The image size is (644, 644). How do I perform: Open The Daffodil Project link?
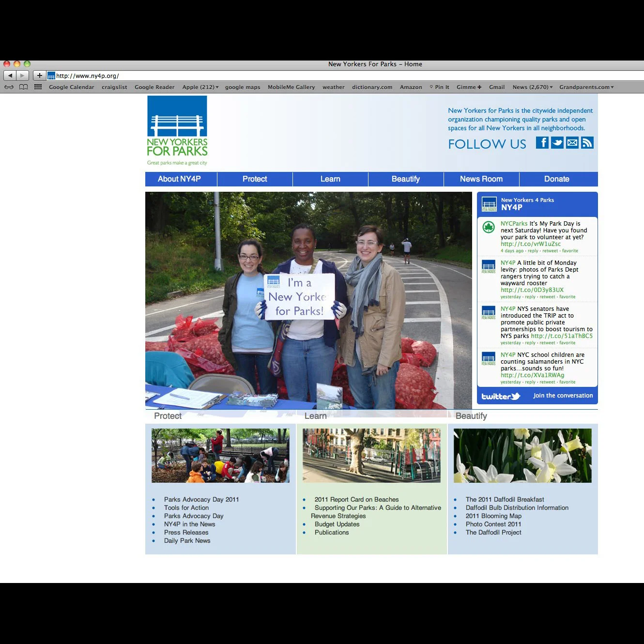(x=493, y=532)
